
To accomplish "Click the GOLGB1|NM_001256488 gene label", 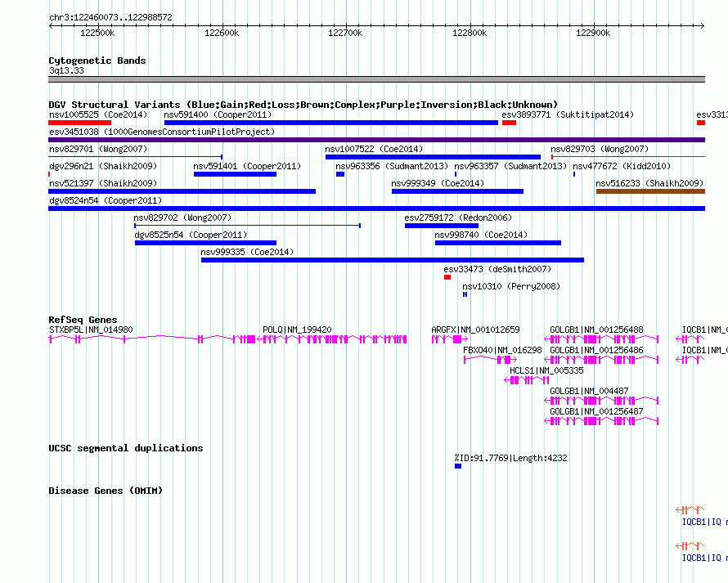I will (596, 330).
